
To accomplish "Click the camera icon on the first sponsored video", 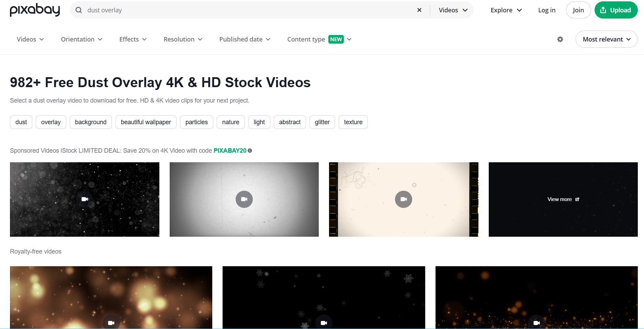I will click(x=84, y=199).
